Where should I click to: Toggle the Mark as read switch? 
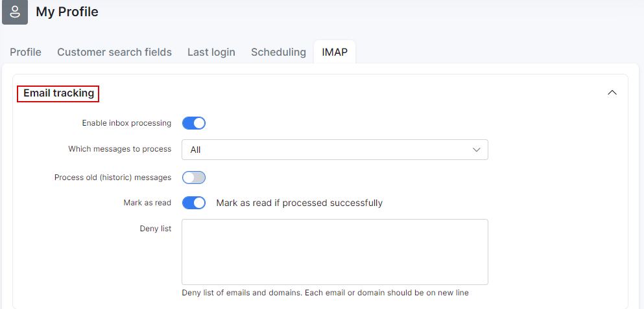194,203
